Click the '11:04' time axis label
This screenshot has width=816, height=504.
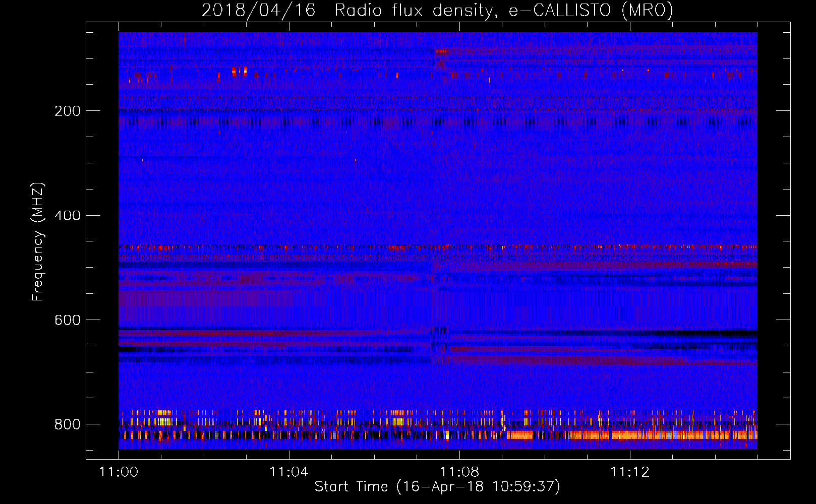pyautogui.click(x=289, y=472)
